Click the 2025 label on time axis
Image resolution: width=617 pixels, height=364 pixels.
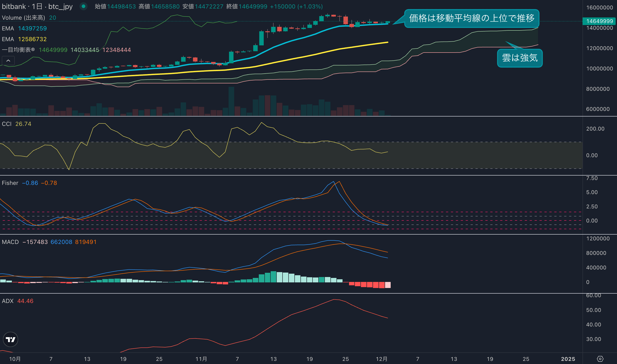(x=568, y=359)
